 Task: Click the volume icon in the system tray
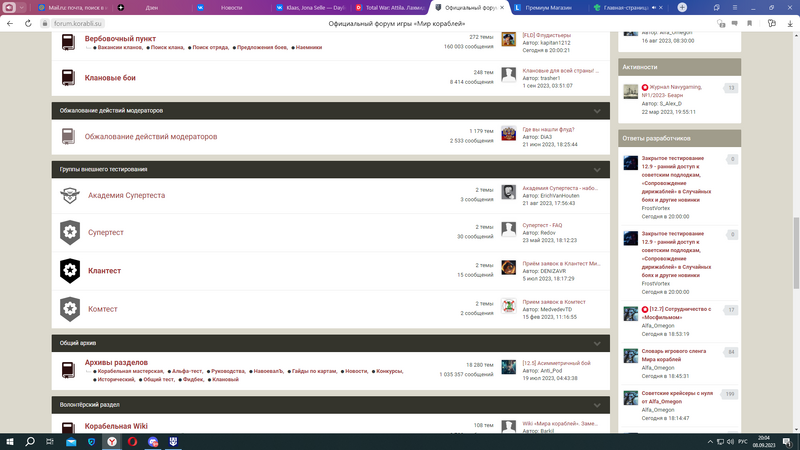(730, 442)
